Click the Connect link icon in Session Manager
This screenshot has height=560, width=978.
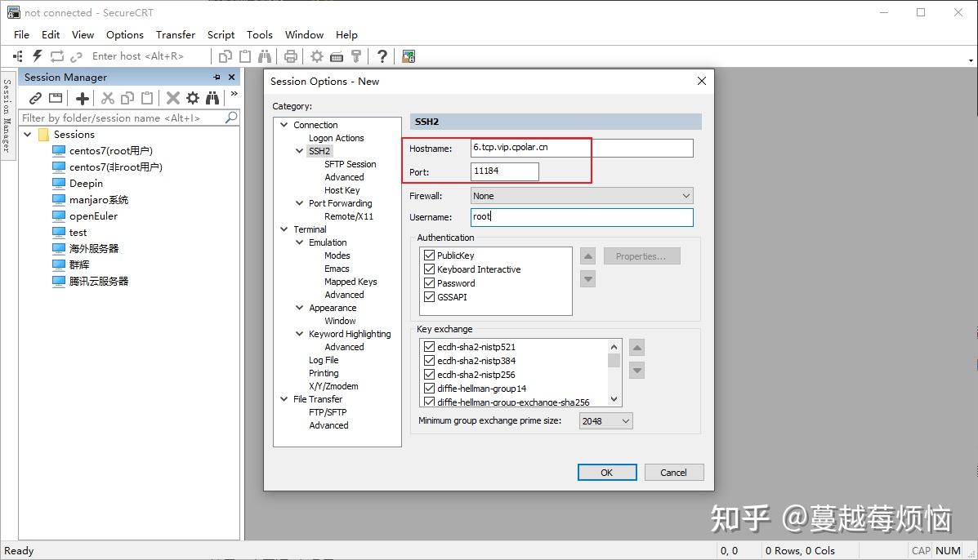tap(36, 97)
